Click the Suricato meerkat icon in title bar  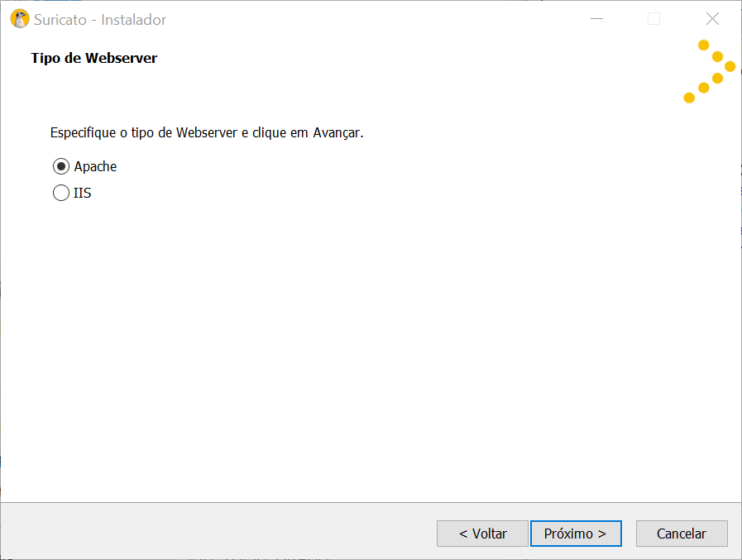coord(20,19)
